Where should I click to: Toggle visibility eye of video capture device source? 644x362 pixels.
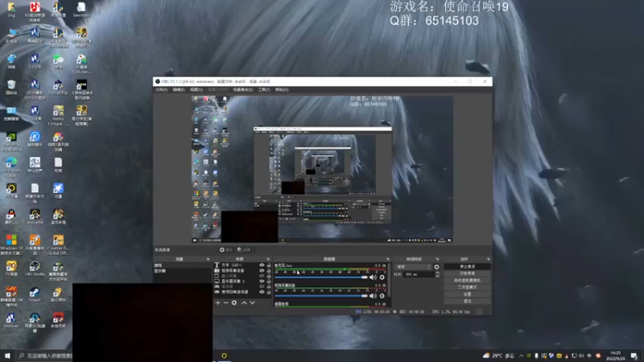click(x=262, y=270)
